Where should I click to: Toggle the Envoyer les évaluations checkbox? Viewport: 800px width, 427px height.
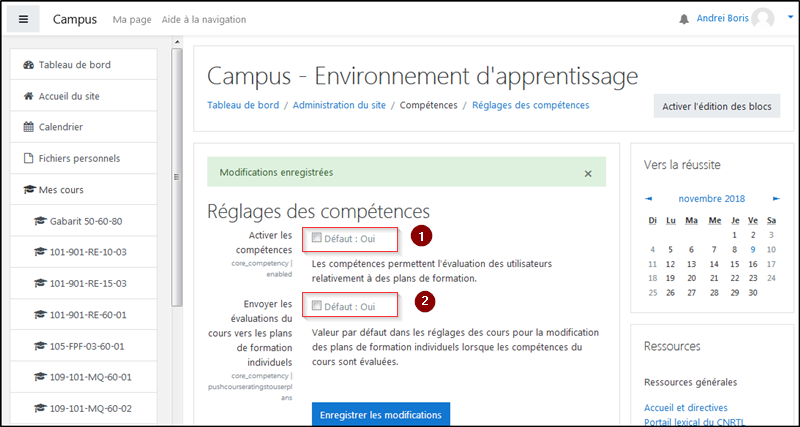[317, 305]
